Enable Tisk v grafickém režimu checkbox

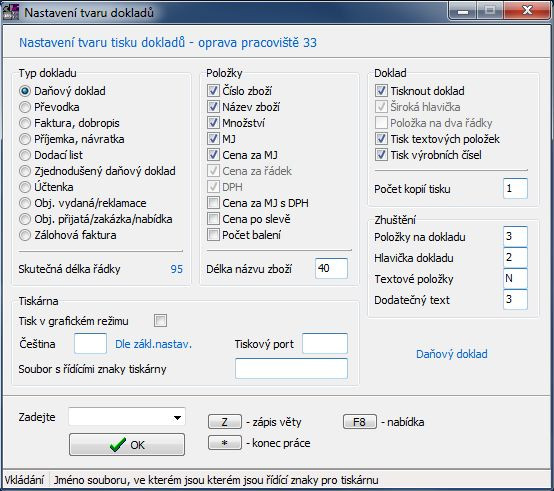[x=160, y=321]
